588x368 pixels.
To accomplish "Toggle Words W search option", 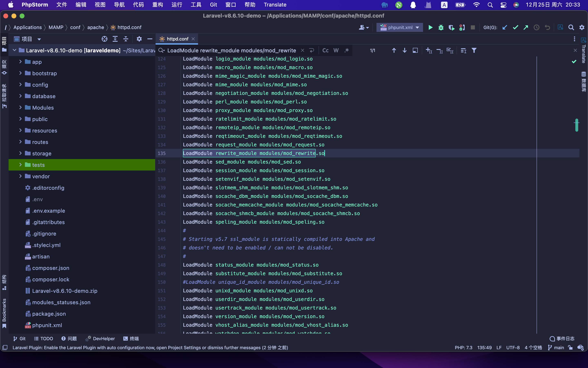I will 336,50.
